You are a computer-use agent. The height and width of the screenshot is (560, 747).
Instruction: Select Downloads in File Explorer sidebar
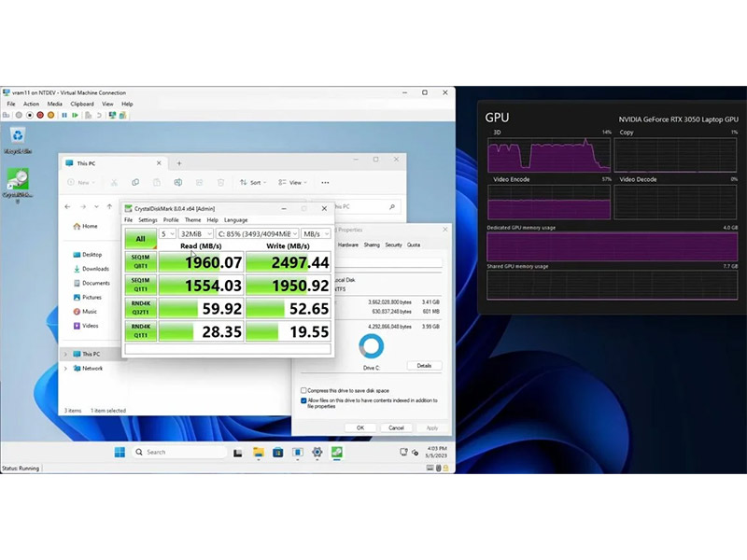tap(91, 269)
